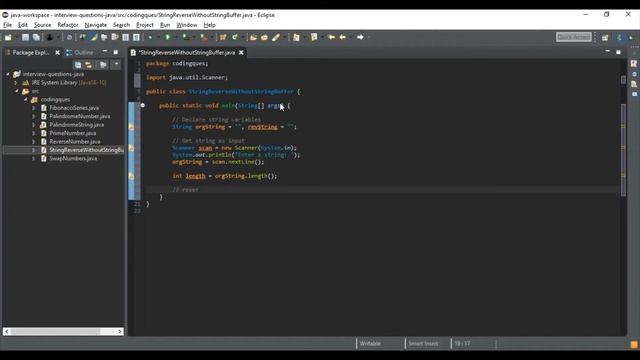Collapse the interview-questions-java project node
The image size is (640, 360).
(8, 74)
